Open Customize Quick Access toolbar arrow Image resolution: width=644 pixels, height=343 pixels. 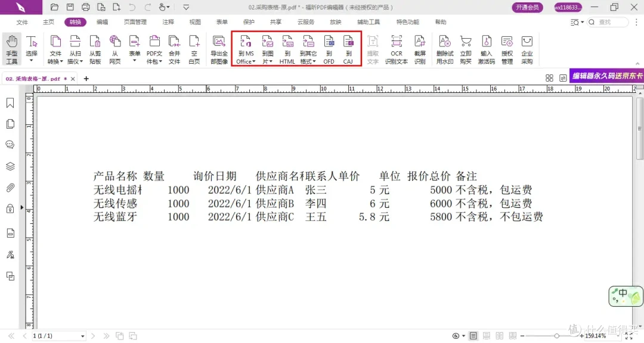[x=186, y=7]
